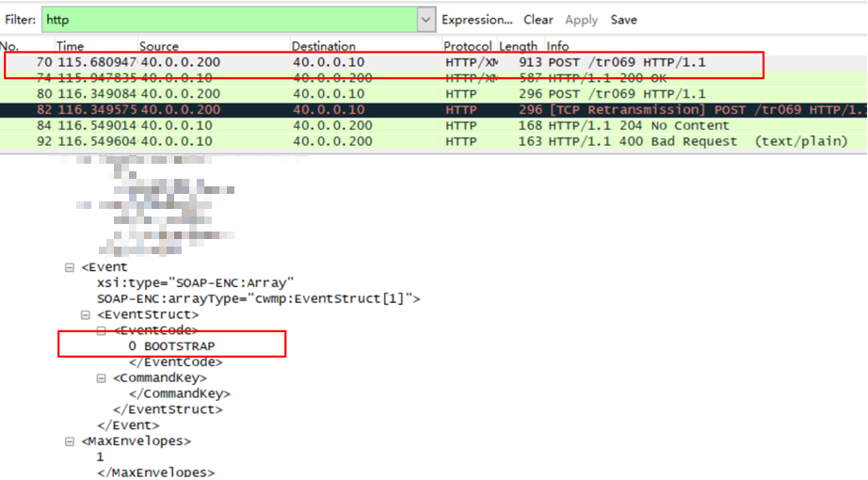868x480 pixels.
Task: Select packet 82 TCP Retransmission row
Action: [x=434, y=109]
